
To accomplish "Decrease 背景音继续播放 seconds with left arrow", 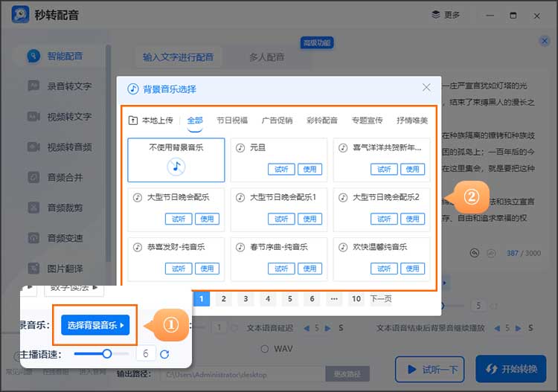I will (x=497, y=328).
